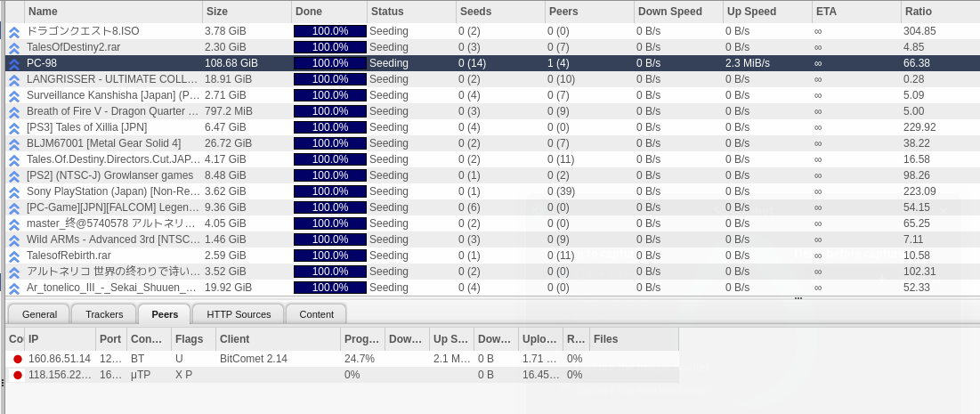980x414 pixels.
Task: Sort peers by Port column header
Action: pos(111,339)
